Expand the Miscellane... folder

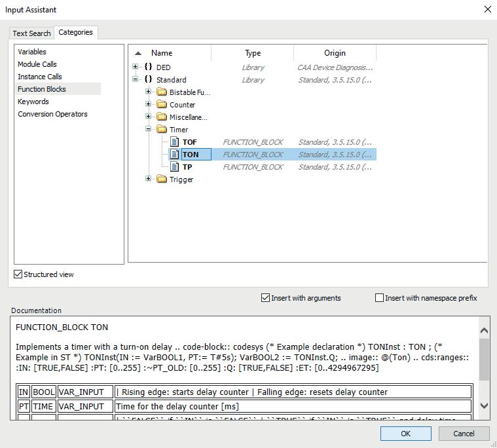[148, 117]
